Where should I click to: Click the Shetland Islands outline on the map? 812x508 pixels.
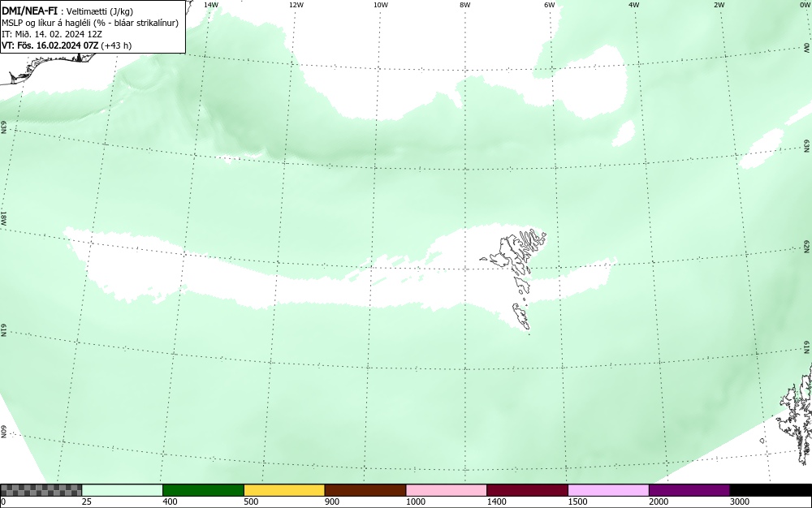click(x=796, y=414)
